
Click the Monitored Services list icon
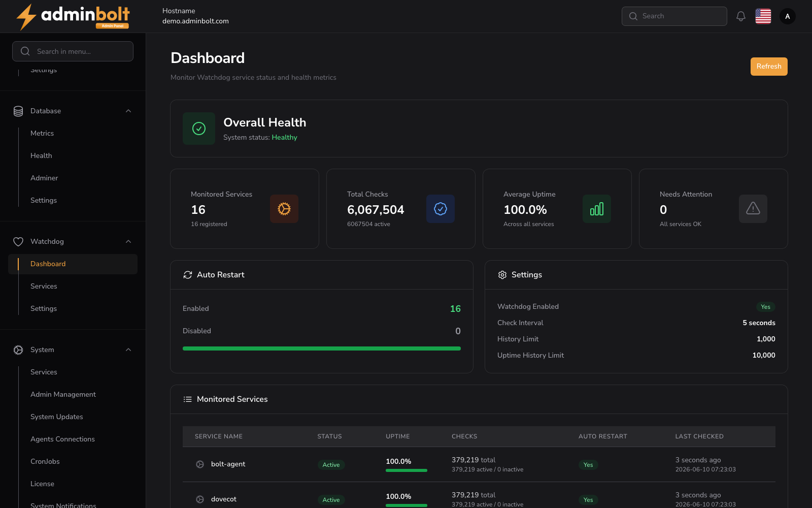(x=188, y=399)
